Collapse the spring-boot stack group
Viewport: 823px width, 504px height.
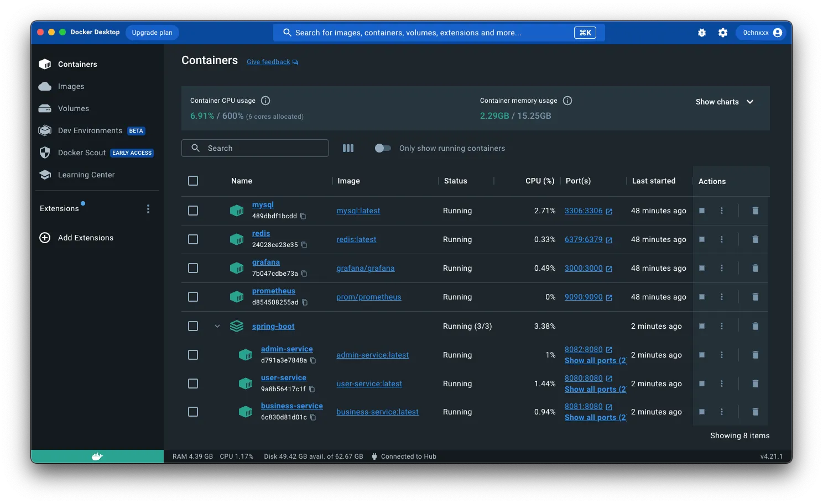(217, 326)
